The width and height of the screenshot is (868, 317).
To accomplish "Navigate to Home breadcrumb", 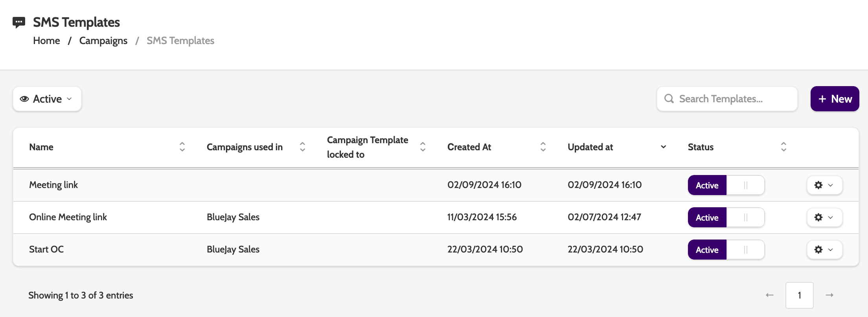I will 46,41.
